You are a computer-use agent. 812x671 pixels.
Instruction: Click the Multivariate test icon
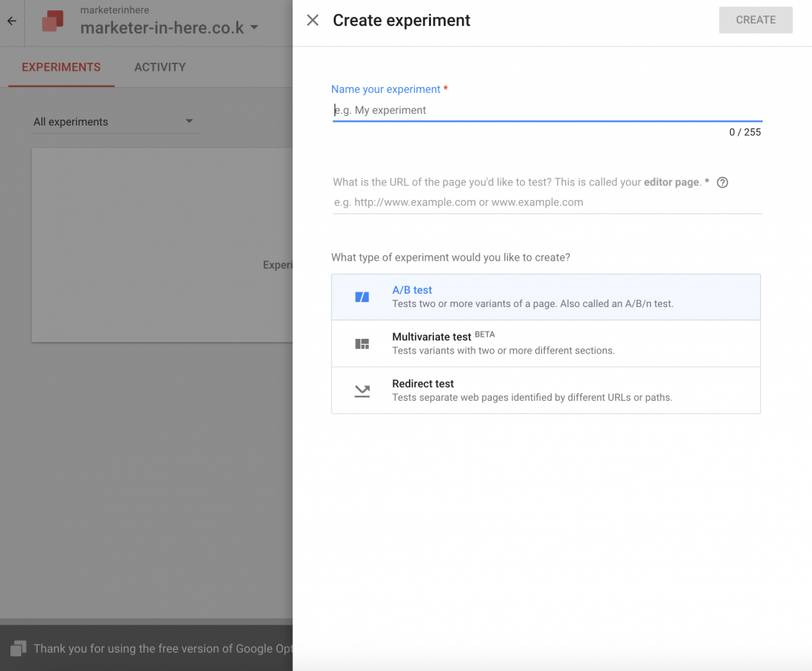pos(362,344)
